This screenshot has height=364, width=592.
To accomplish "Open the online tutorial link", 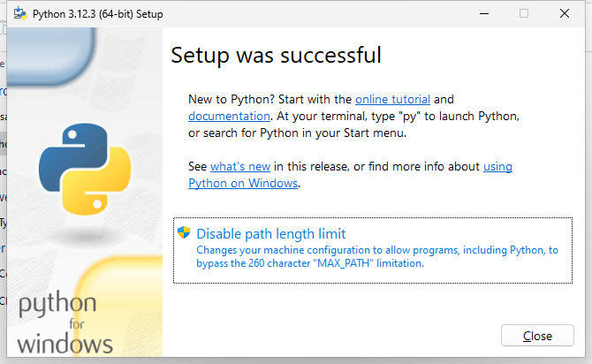I will [x=392, y=99].
